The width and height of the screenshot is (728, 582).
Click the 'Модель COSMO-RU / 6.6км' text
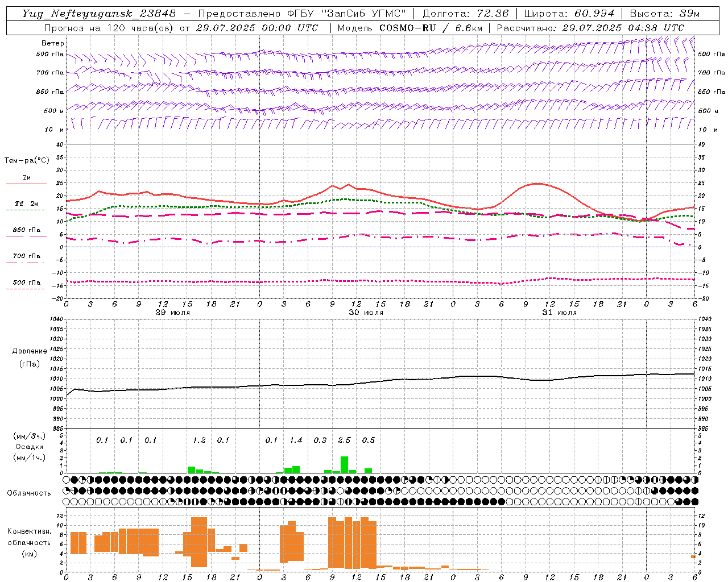[410, 28]
